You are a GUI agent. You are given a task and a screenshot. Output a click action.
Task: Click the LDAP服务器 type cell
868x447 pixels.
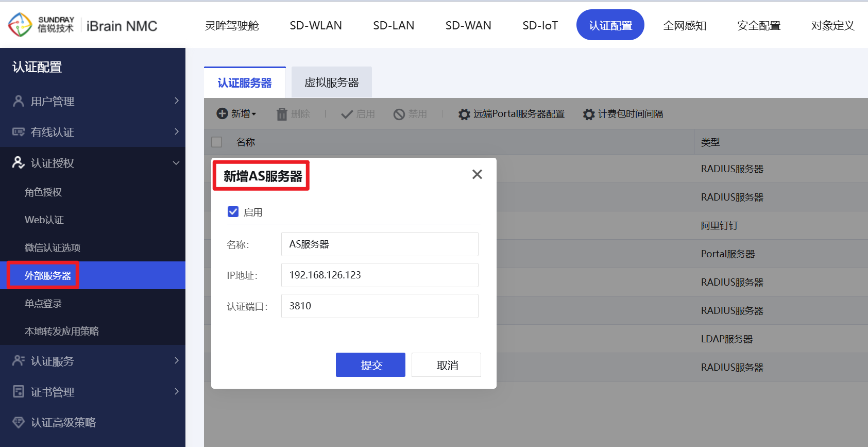point(726,339)
